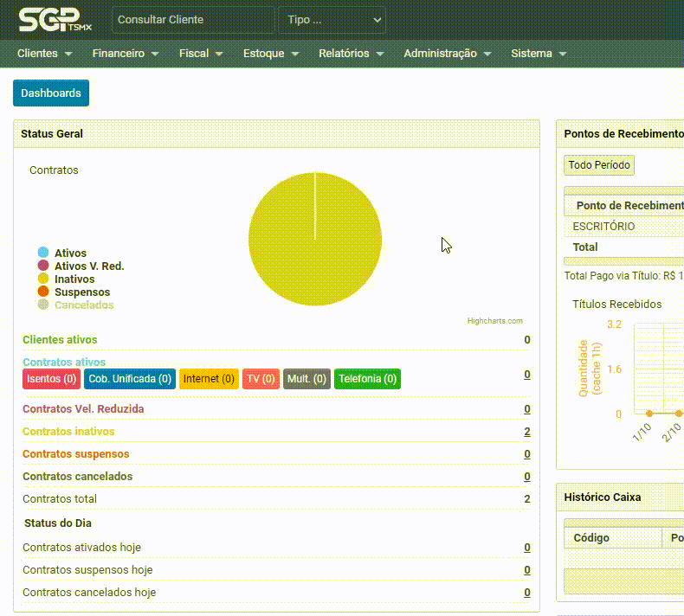The height and width of the screenshot is (616, 684).
Task: Click the yellow Internet (0) badge
Action: [x=209, y=379]
